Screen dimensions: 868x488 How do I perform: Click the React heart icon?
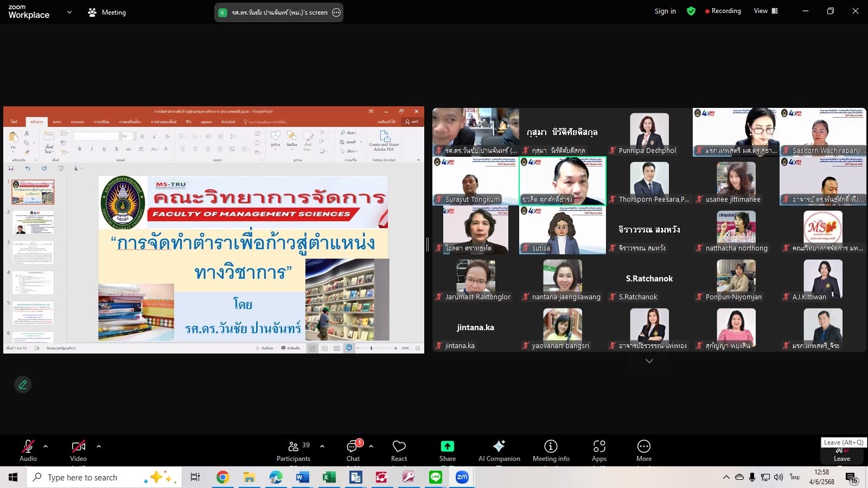point(399,451)
